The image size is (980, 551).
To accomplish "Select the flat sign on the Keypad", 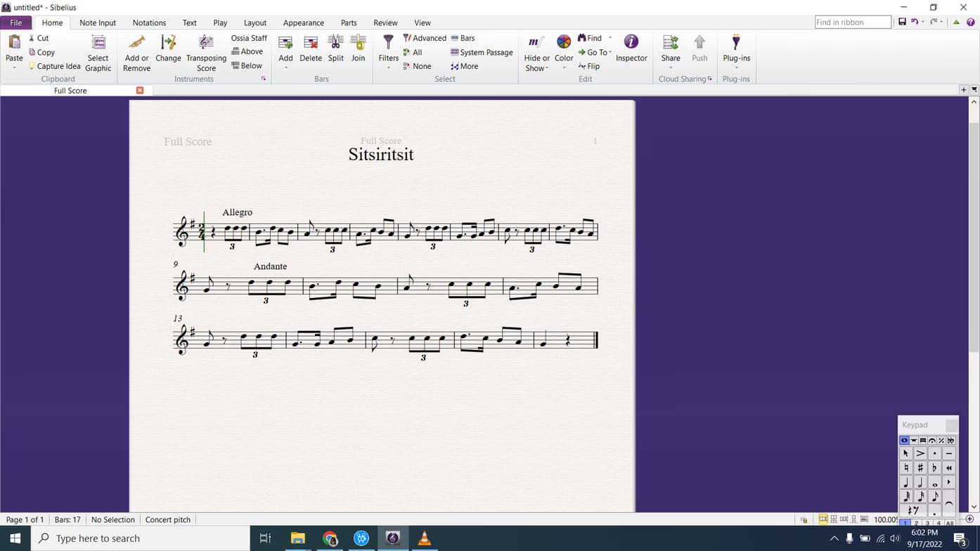I will [936, 467].
